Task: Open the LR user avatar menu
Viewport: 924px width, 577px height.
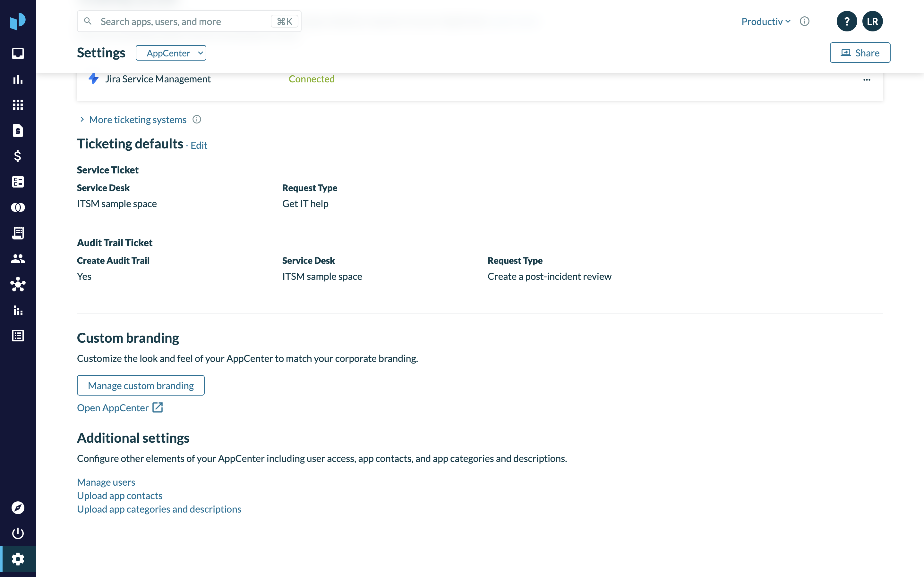Action: [872, 21]
